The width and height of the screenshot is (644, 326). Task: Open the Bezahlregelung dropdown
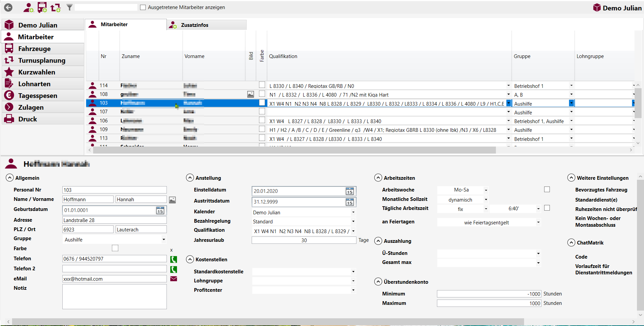pos(353,222)
